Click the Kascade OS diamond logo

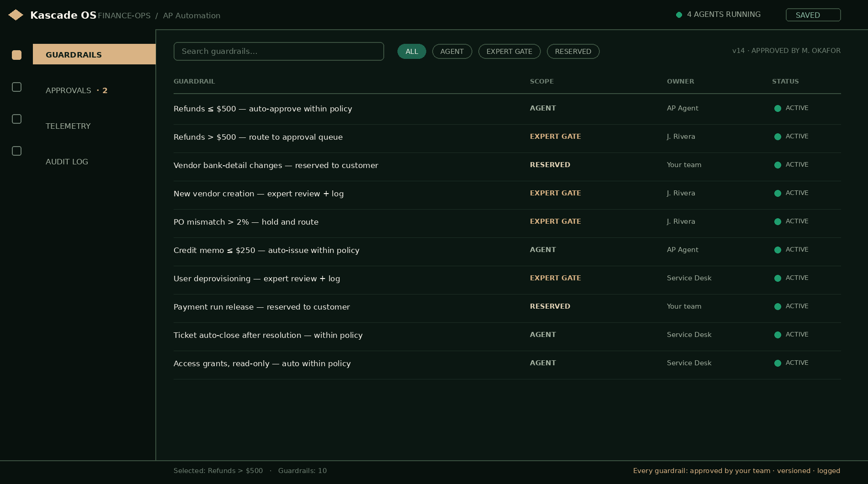(x=16, y=15)
